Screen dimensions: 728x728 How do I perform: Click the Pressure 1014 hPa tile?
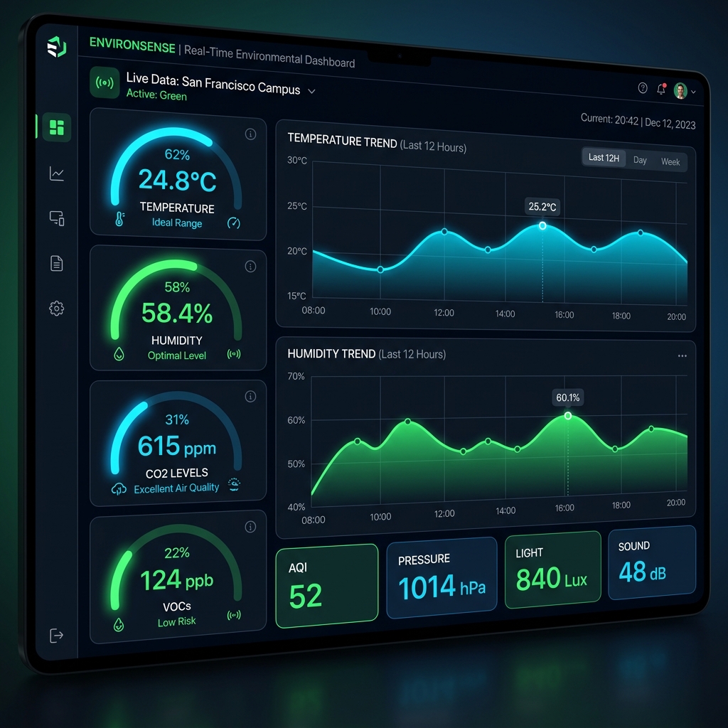pos(441,578)
